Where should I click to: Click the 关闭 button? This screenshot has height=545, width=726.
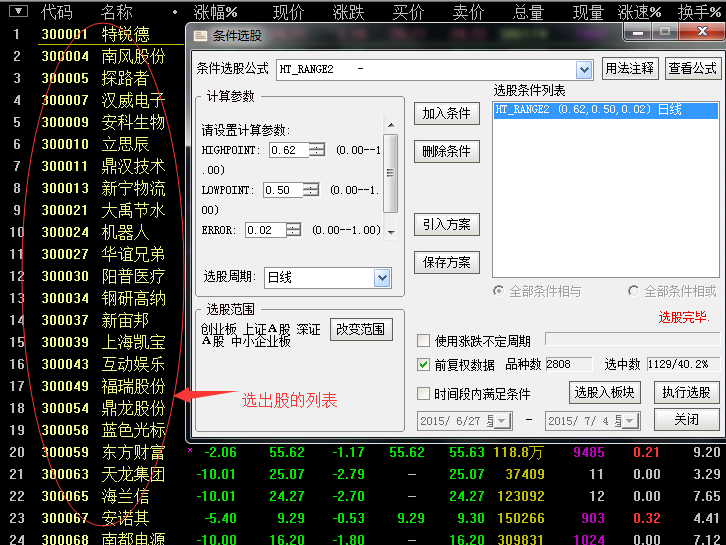(687, 420)
